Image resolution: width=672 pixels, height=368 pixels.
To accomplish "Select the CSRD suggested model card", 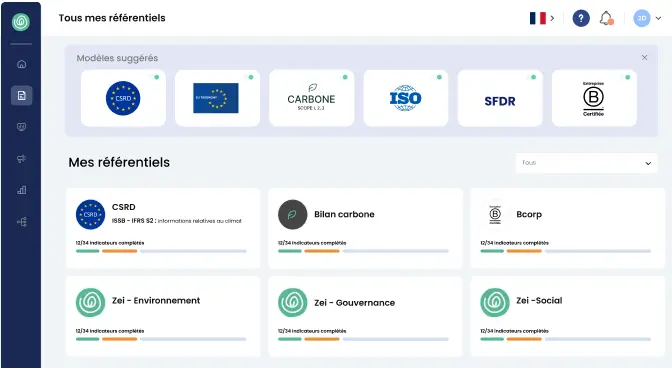I will [123, 98].
